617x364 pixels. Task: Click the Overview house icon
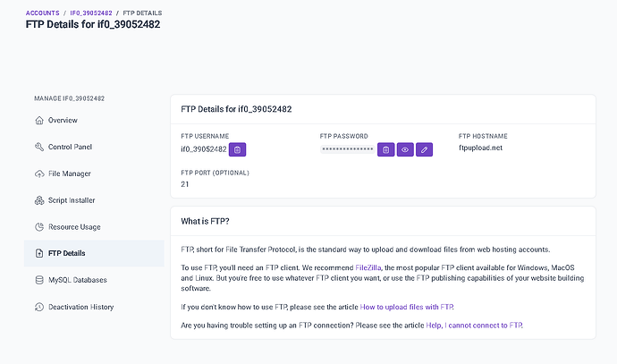tap(39, 121)
